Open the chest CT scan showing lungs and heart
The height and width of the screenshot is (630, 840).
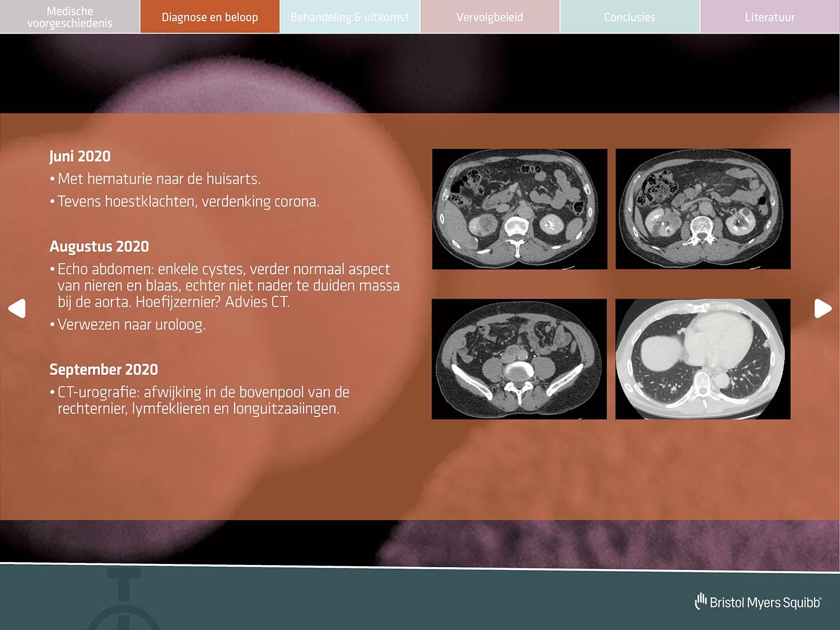point(703,359)
